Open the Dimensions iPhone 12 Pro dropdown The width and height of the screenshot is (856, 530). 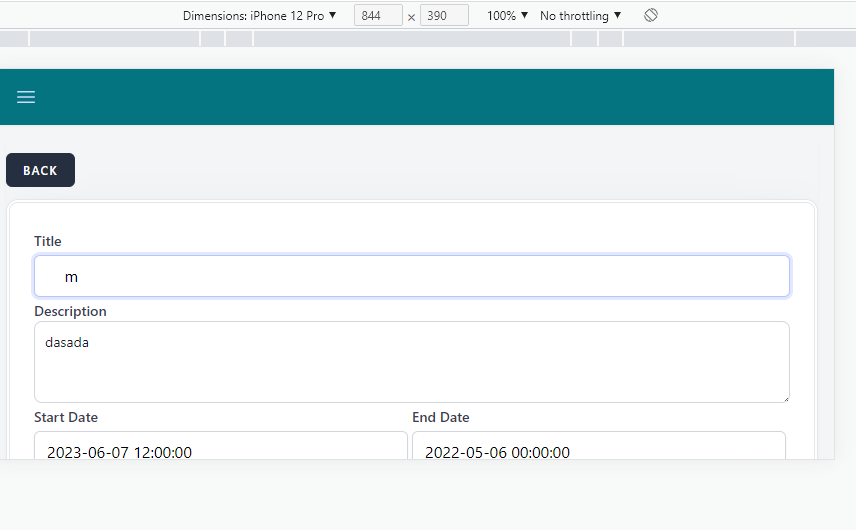(259, 16)
